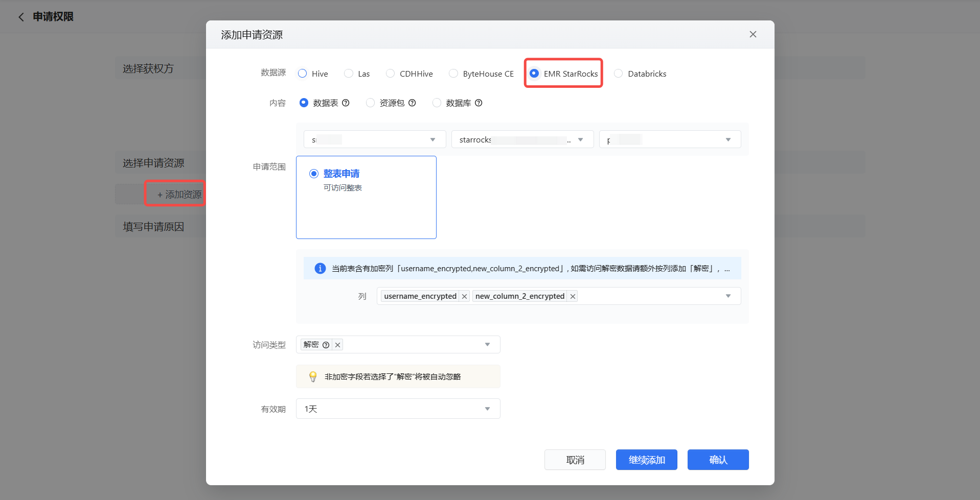Select ByteHouse CE data source
Image resolution: width=980 pixels, height=500 pixels.
pyautogui.click(x=453, y=74)
